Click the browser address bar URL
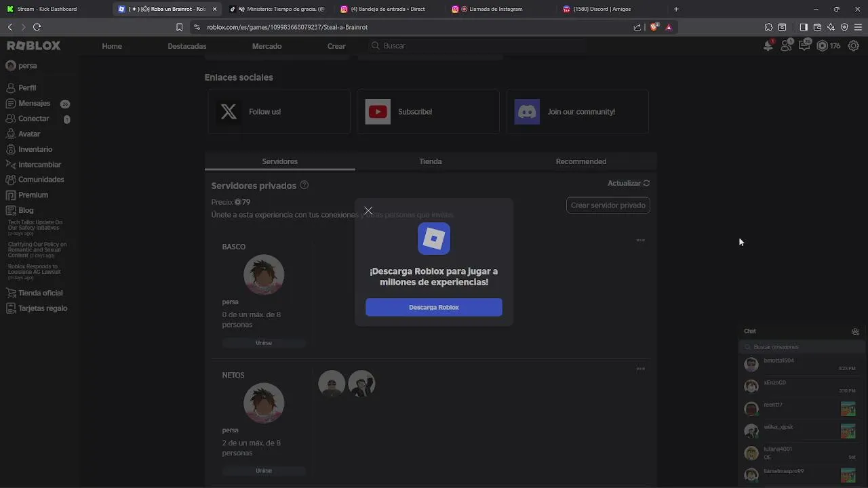This screenshot has width=868, height=488. click(x=288, y=27)
